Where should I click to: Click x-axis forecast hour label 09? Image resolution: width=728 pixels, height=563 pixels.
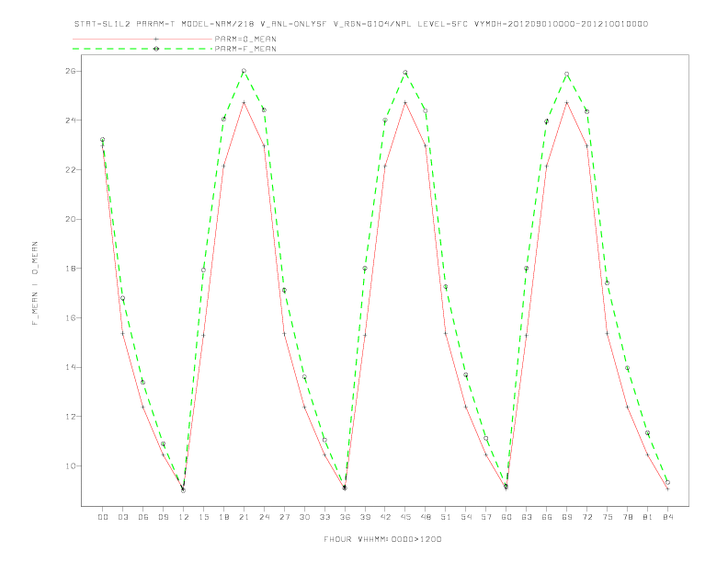tap(163, 517)
